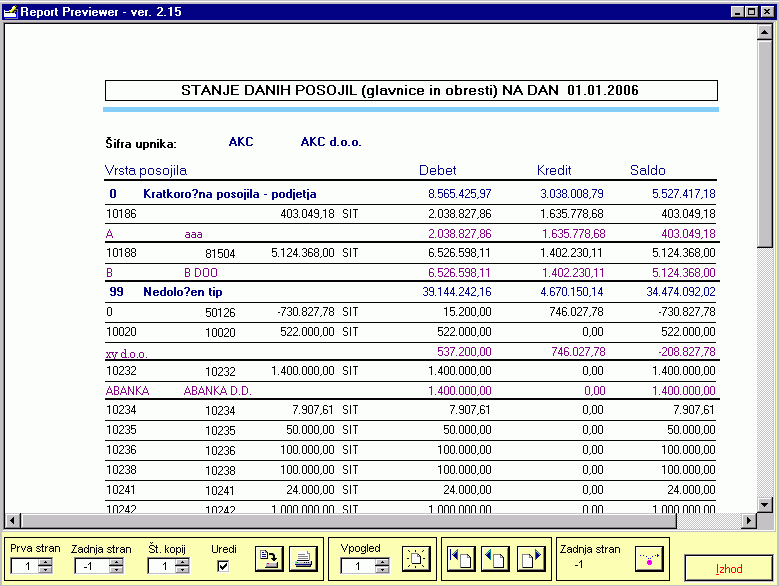Click the 50126 value
The height and width of the screenshot is (586, 779).
220,312
